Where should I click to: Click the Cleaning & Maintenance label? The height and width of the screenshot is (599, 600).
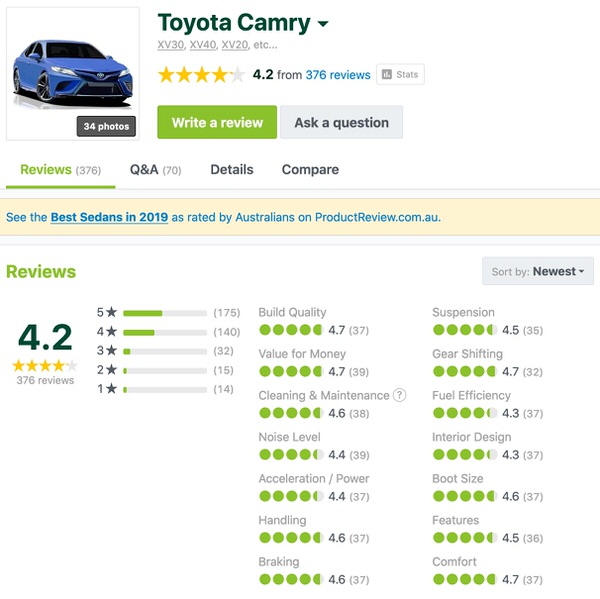tap(324, 395)
